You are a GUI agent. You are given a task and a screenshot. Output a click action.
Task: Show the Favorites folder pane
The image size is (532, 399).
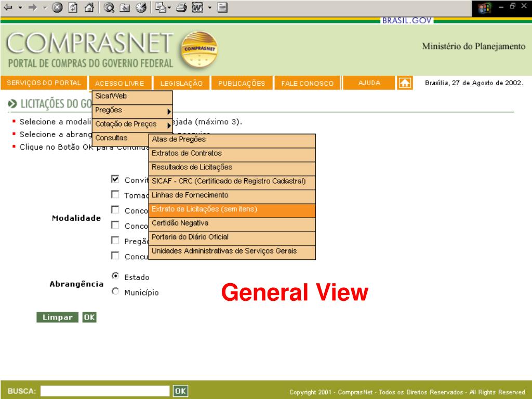point(125,7)
